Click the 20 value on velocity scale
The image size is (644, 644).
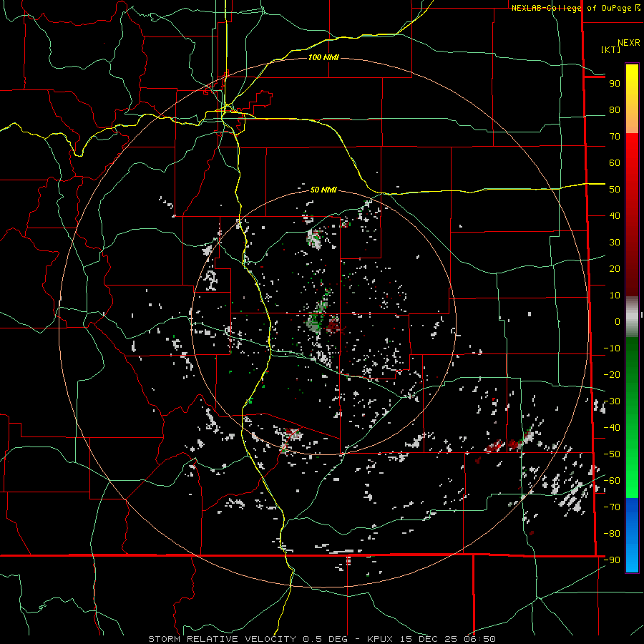[x=615, y=269]
